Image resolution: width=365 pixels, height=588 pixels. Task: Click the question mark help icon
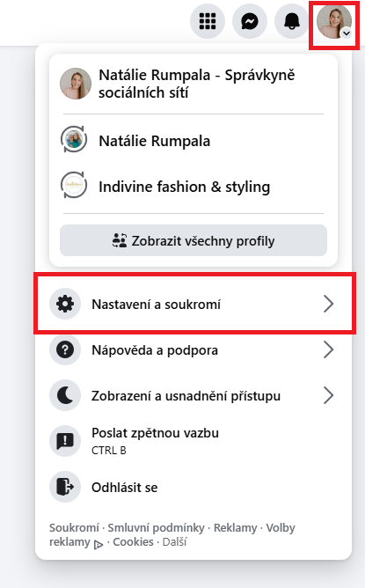coord(65,349)
